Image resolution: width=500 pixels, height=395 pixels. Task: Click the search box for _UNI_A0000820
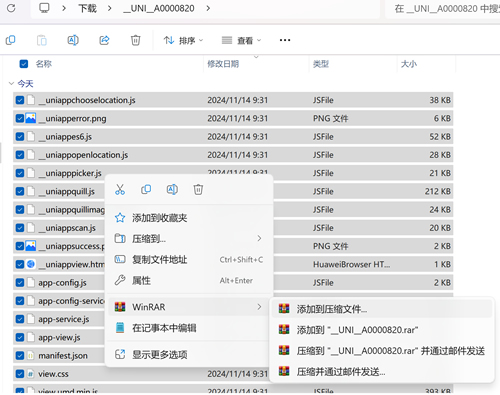tap(443, 9)
